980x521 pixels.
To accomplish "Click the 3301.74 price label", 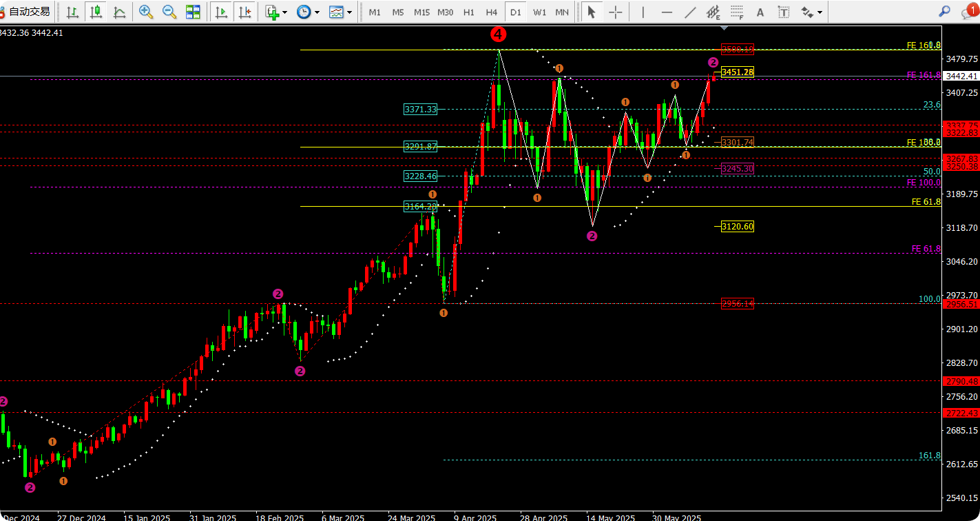I will click(x=737, y=142).
